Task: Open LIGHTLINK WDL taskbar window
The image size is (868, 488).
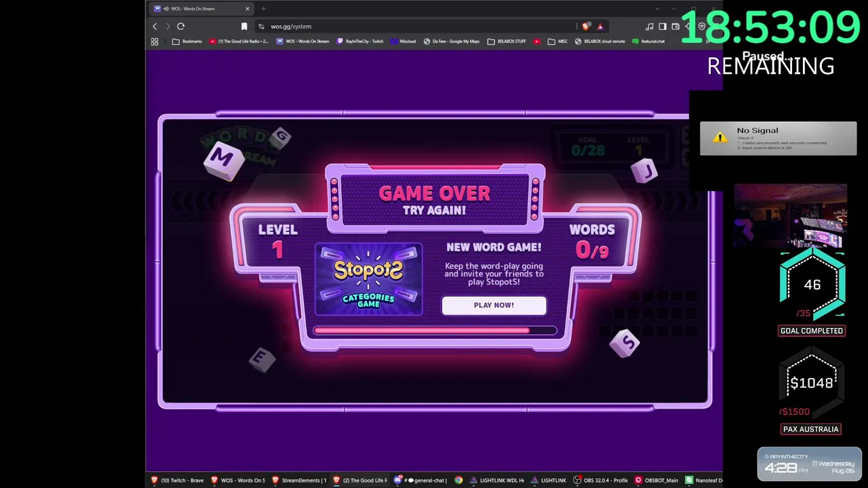Action: [496, 481]
